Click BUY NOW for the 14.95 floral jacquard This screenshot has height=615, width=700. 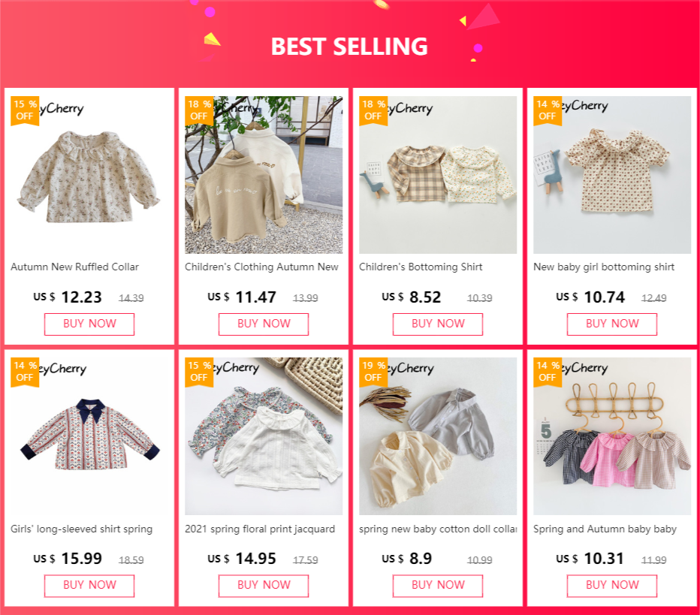[x=264, y=586]
